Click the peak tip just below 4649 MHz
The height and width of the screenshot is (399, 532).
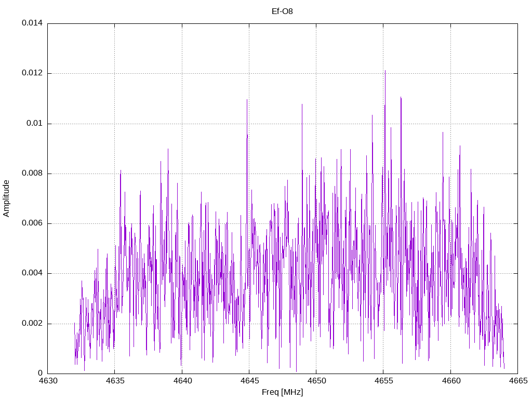coord(302,105)
